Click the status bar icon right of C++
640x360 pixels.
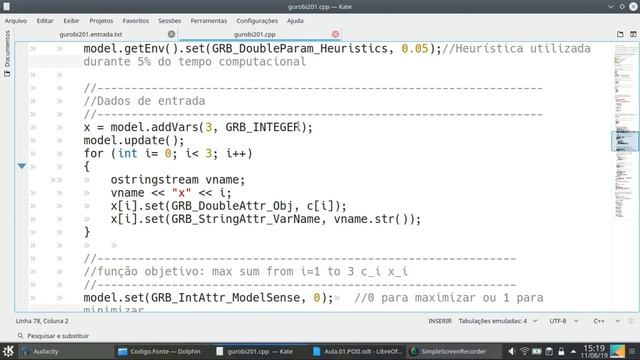[632, 321]
